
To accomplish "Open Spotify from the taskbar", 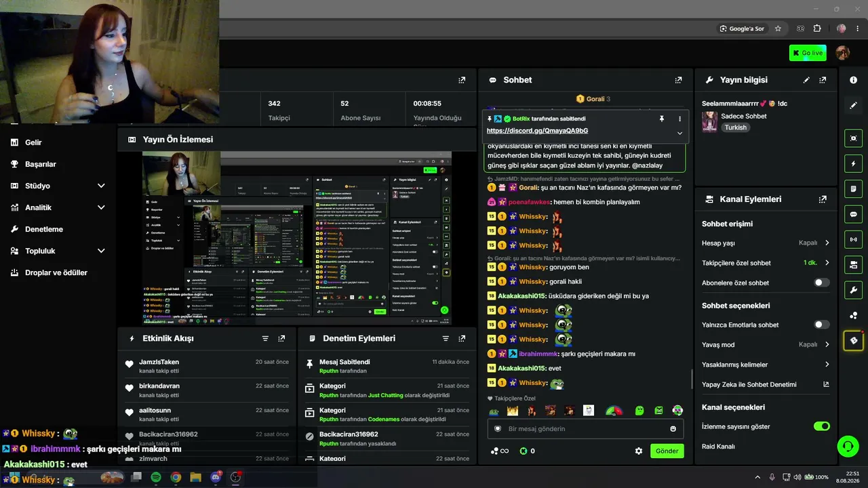I will 156,477.
